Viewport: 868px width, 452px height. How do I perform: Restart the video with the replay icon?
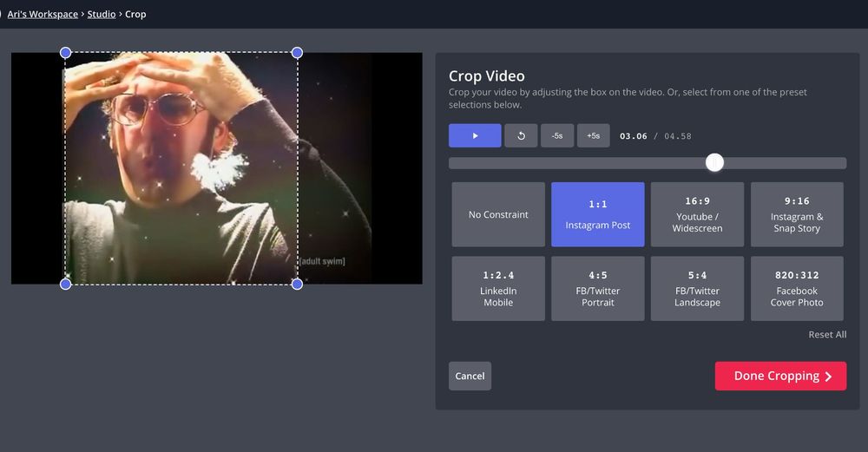pos(521,135)
